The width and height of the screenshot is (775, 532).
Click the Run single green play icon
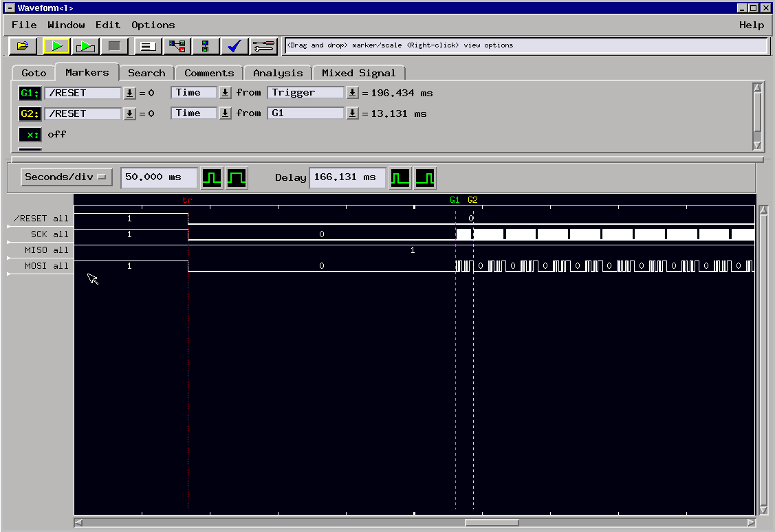(56, 46)
